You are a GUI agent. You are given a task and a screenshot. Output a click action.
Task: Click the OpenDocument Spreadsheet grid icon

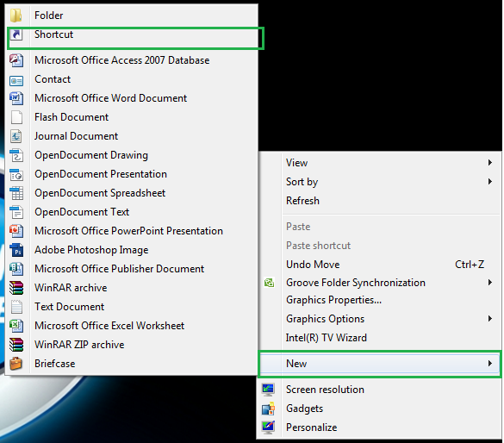point(16,193)
